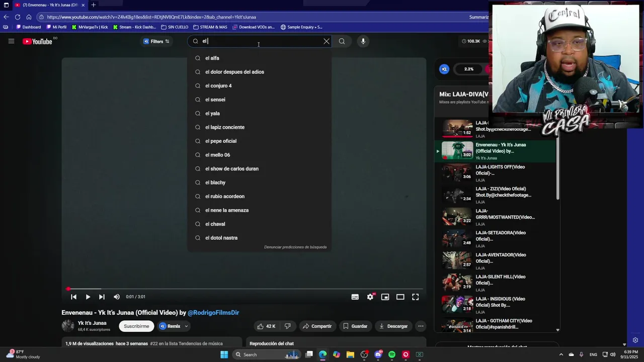
Task: Select suggestion 'el blachy'
Action: point(259,183)
